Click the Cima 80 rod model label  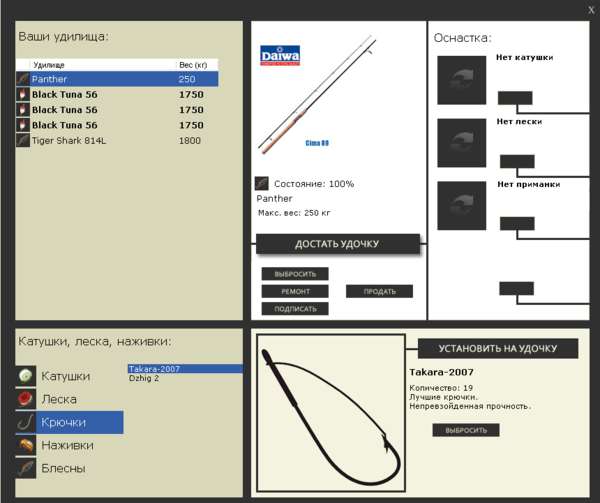coord(317,143)
